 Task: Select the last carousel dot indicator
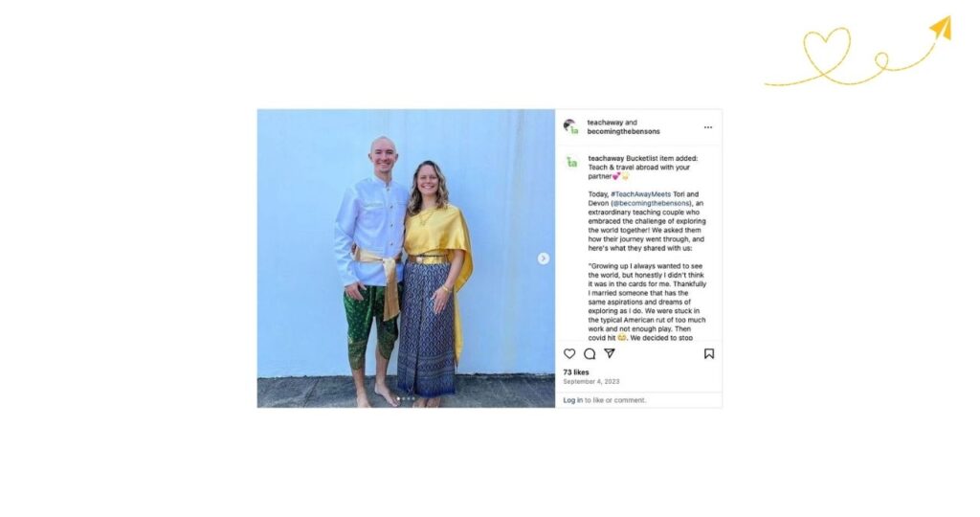coord(413,399)
